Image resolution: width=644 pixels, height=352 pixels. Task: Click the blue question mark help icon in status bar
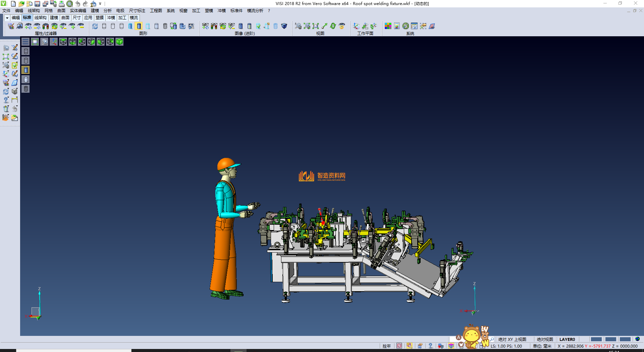pyautogui.click(x=430, y=346)
